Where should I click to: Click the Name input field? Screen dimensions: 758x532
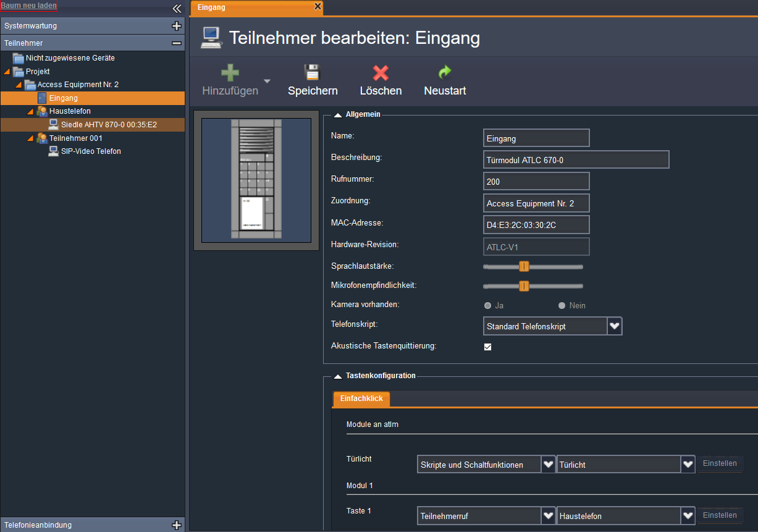tap(536, 138)
